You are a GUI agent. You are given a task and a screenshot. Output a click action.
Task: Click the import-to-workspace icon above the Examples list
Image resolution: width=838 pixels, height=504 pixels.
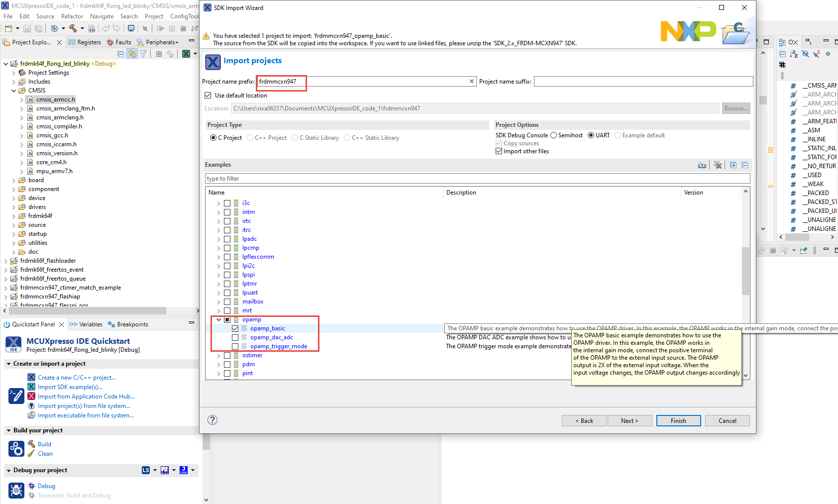(x=702, y=165)
